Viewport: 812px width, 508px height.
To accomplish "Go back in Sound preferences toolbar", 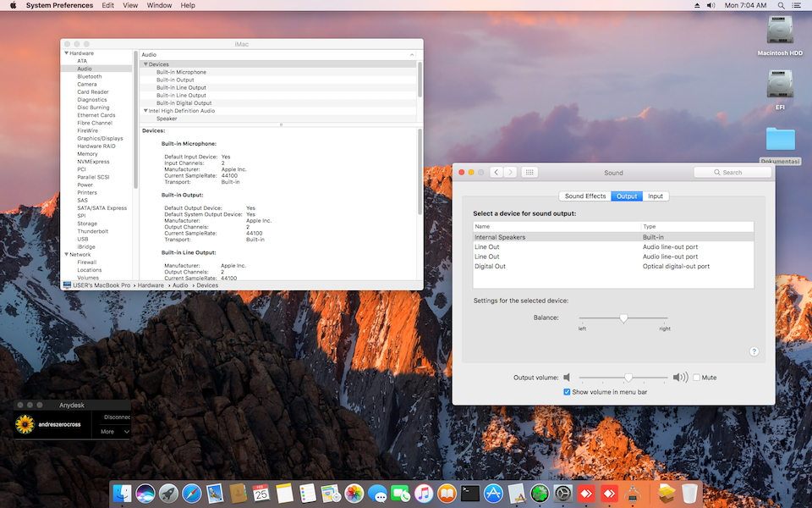I will tap(497, 172).
